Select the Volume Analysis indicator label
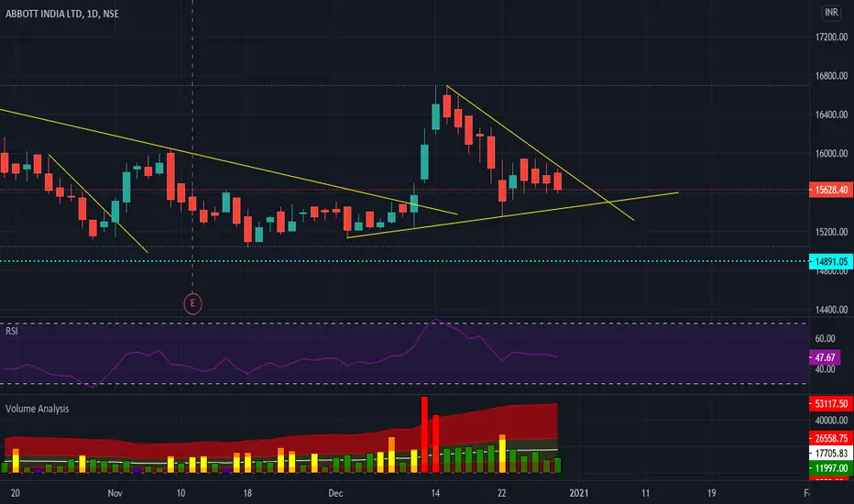854x504 pixels. (37, 409)
